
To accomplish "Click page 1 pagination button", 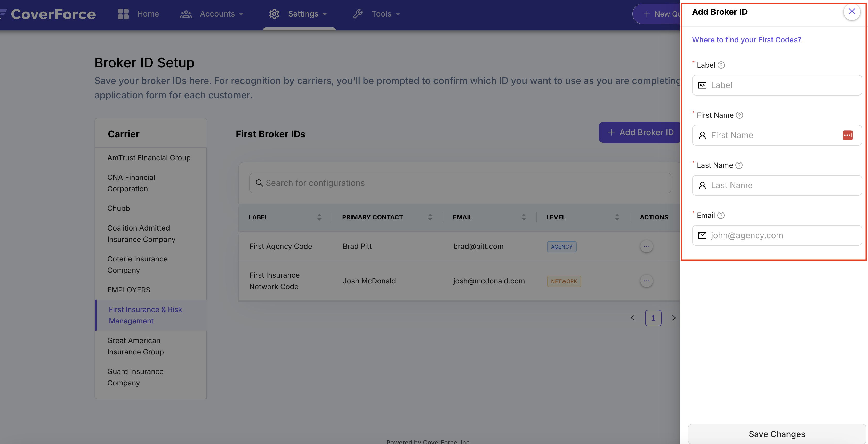I will [653, 318].
